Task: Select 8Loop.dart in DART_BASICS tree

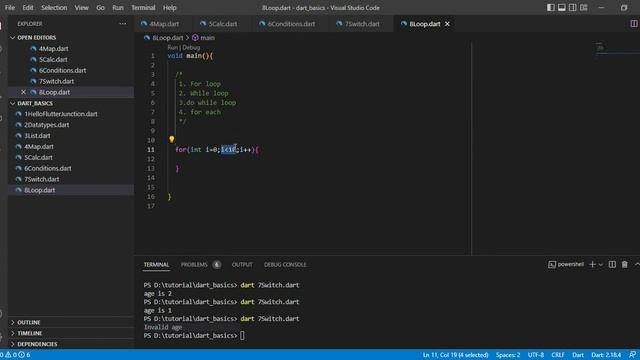Action: pyautogui.click(x=71, y=190)
